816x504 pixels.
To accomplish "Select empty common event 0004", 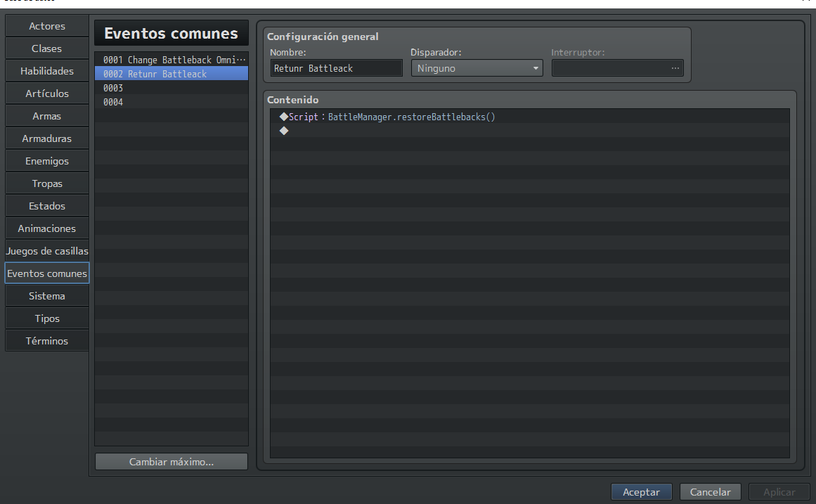I will point(171,101).
